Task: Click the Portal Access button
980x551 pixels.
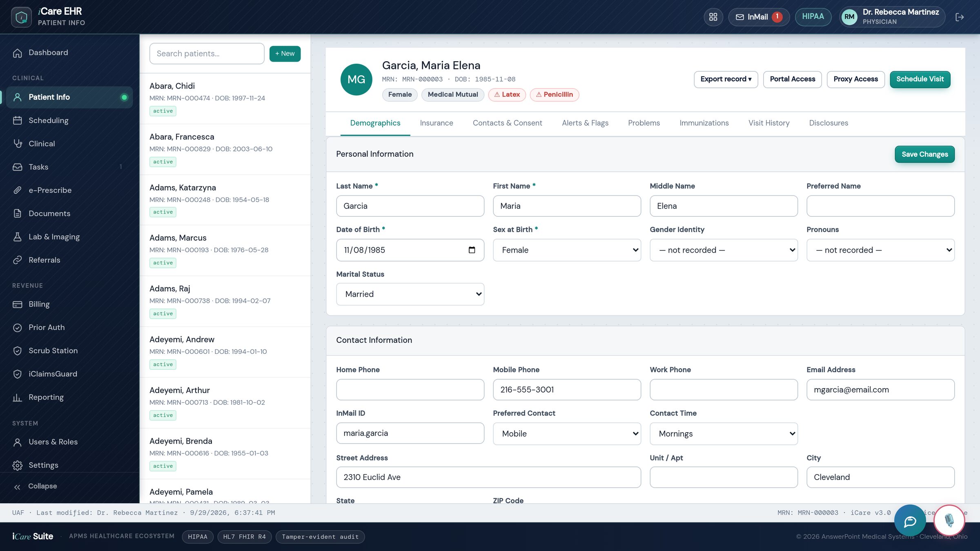Action: pyautogui.click(x=792, y=79)
